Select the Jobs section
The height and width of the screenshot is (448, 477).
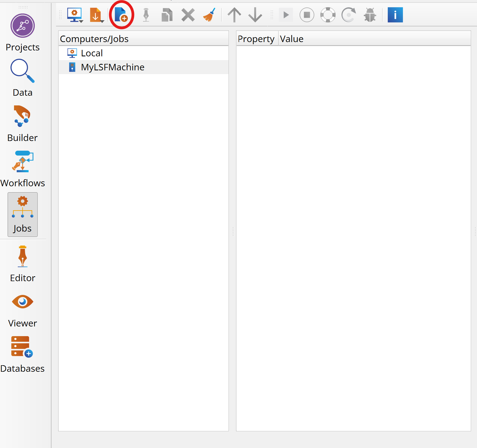click(23, 215)
